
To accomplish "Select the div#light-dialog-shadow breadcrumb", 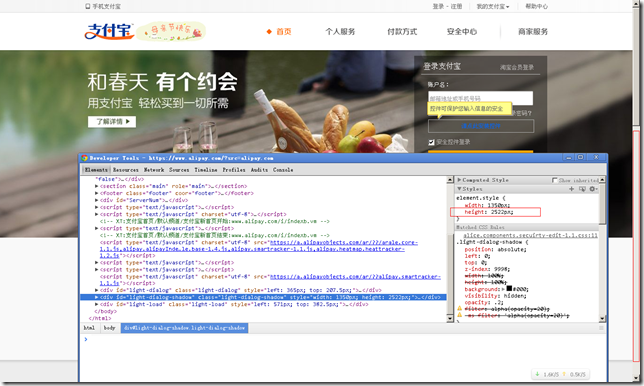I will 184,328.
